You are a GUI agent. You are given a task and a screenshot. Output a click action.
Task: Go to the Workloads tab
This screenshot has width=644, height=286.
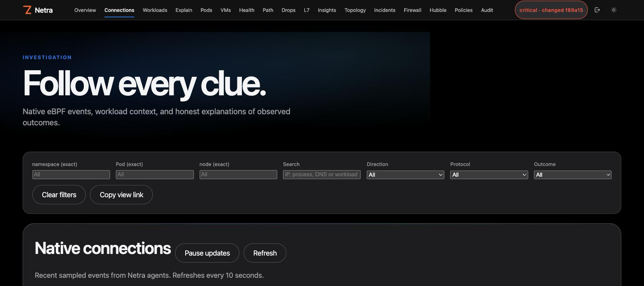click(x=155, y=10)
